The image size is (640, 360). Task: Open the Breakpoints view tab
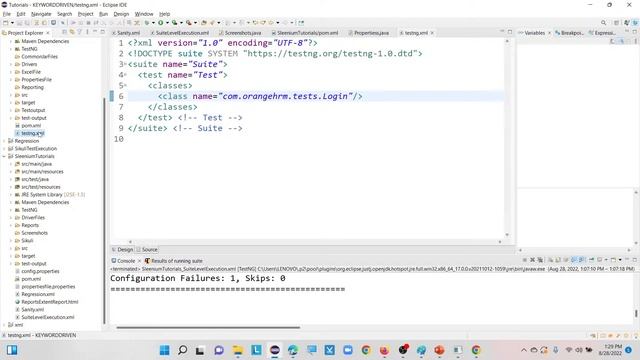tap(570, 33)
